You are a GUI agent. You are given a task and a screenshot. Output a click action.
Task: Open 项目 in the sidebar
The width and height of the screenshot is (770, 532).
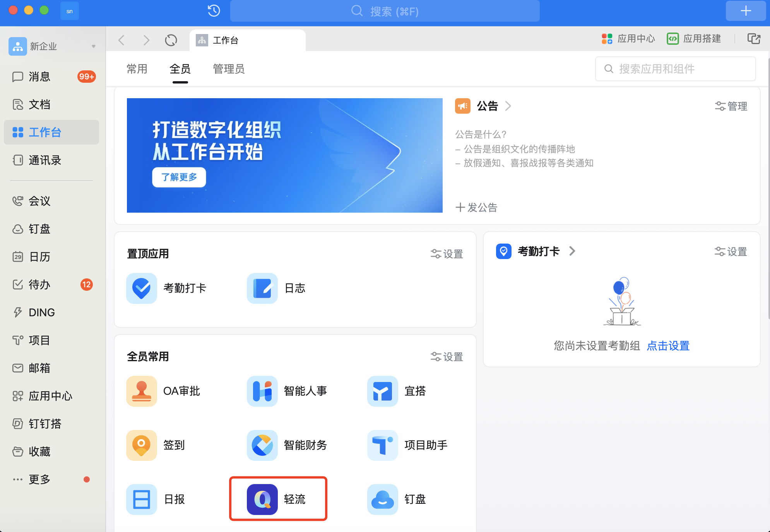point(51,340)
